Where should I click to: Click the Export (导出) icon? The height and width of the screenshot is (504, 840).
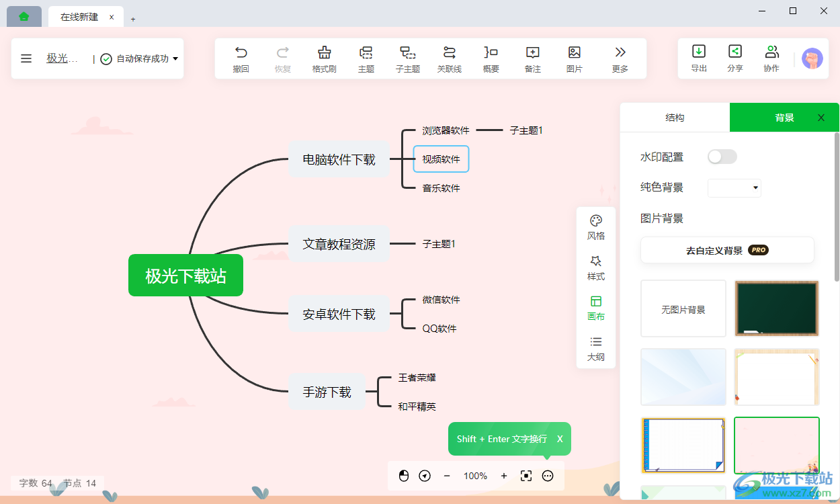click(699, 51)
